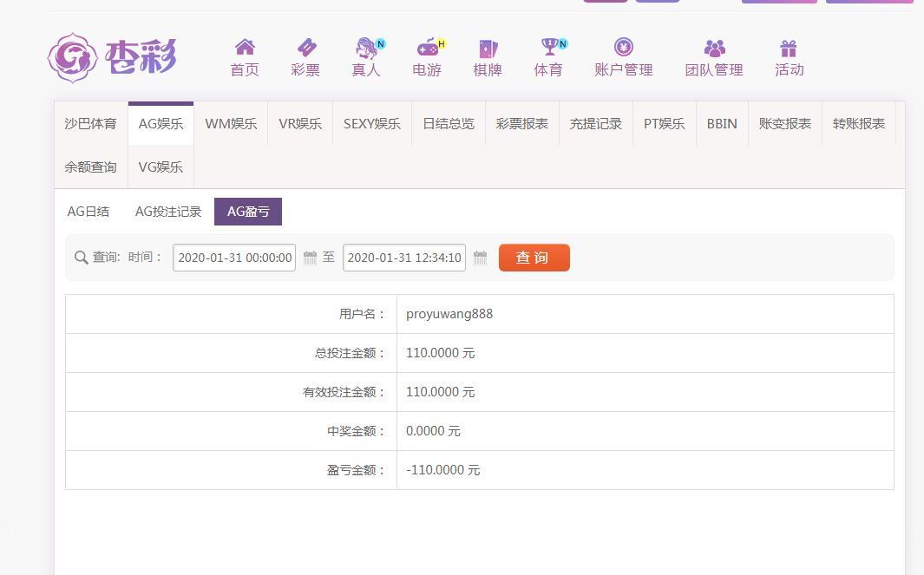Open the 彩票 lottery ticket icon
This screenshot has width=924, height=575.
click(x=305, y=48)
